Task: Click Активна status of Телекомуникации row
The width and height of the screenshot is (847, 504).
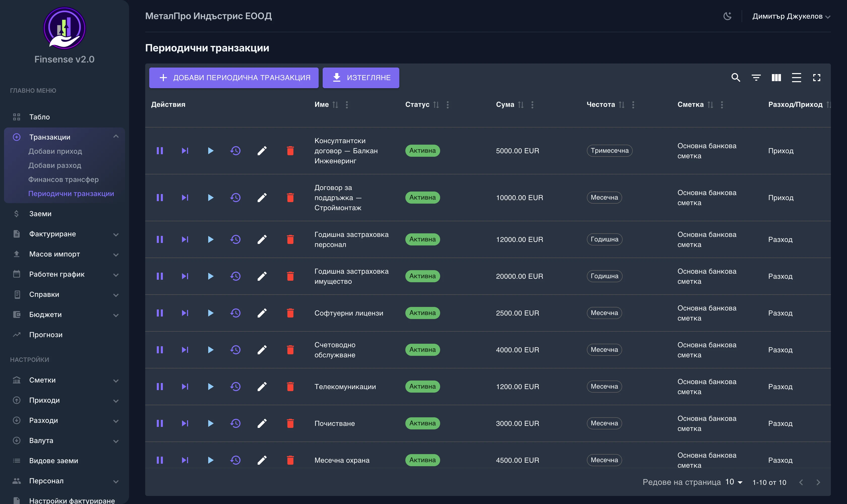Action: click(x=422, y=387)
